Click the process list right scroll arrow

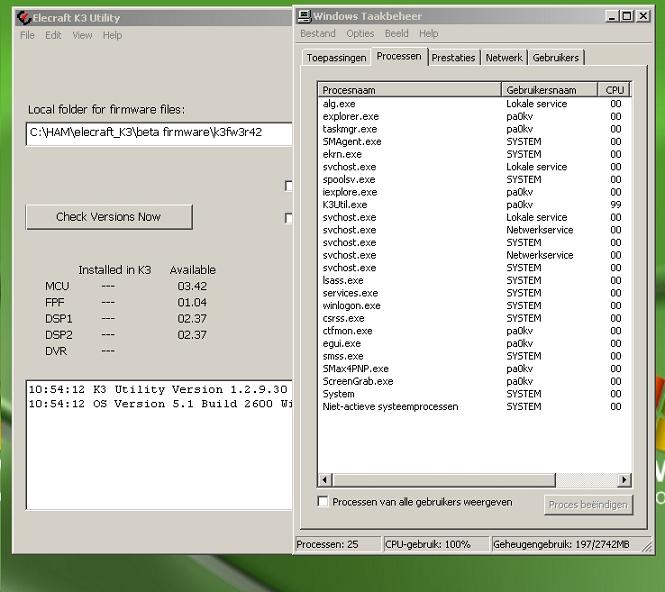click(625, 480)
